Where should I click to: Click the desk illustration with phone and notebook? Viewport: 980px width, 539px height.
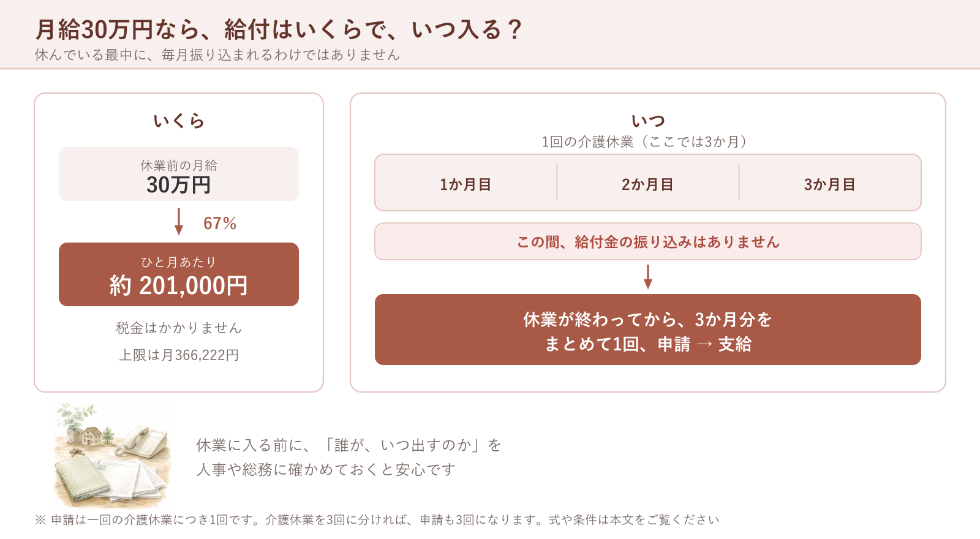coord(111,454)
